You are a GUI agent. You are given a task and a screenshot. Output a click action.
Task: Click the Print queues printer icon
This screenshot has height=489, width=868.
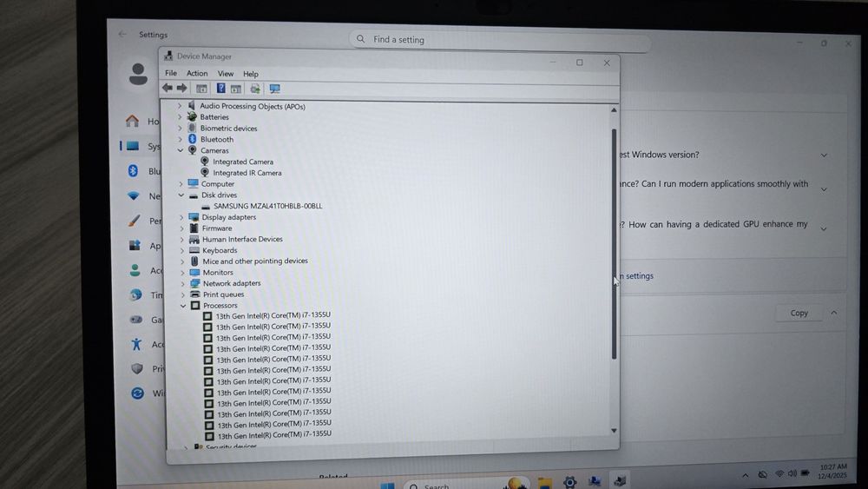[x=194, y=294]
